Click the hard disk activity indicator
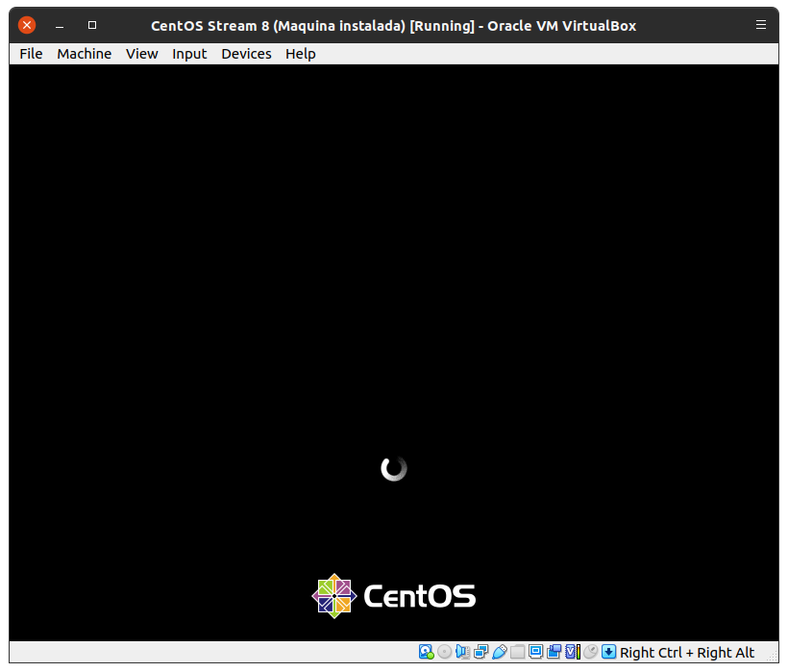Viewport: 788px width, 672px height. coord(426,652)
